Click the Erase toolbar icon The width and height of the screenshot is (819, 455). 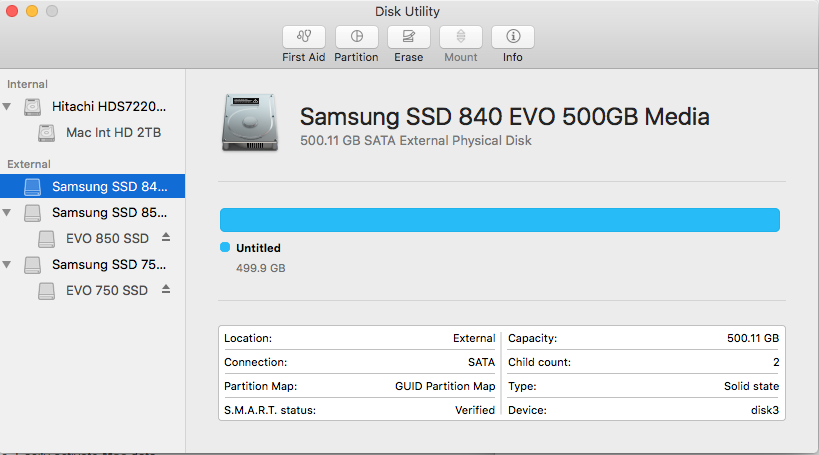coord(408,37)
